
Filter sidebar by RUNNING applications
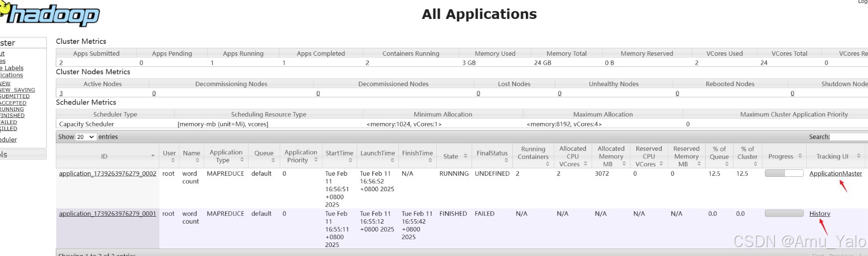coord(12,109)
